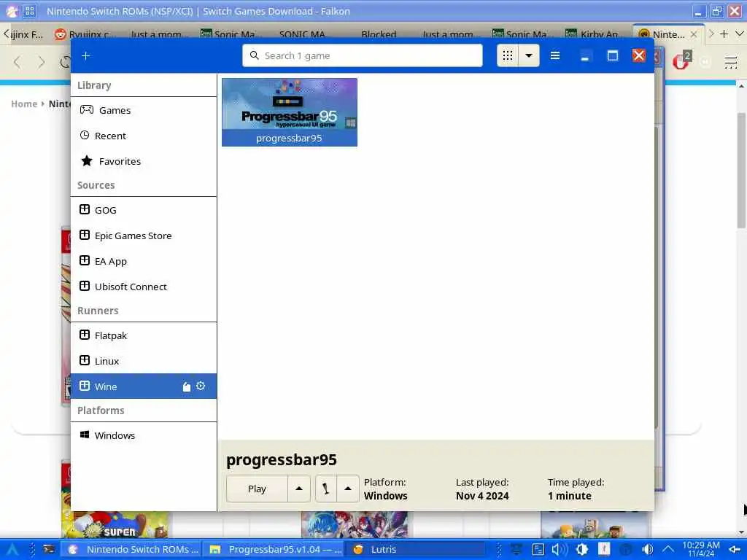Image resolution: width=747 pixels, height=560 pixels.
Task: Select the progressbar95 game thumbnail
Action: [x=289, y=112]
